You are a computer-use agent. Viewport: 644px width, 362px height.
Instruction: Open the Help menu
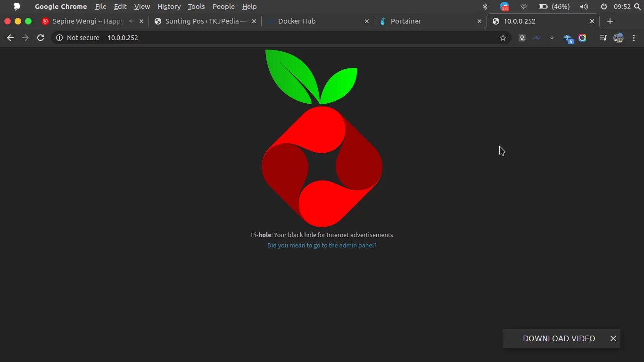click(x=249, y=7)
